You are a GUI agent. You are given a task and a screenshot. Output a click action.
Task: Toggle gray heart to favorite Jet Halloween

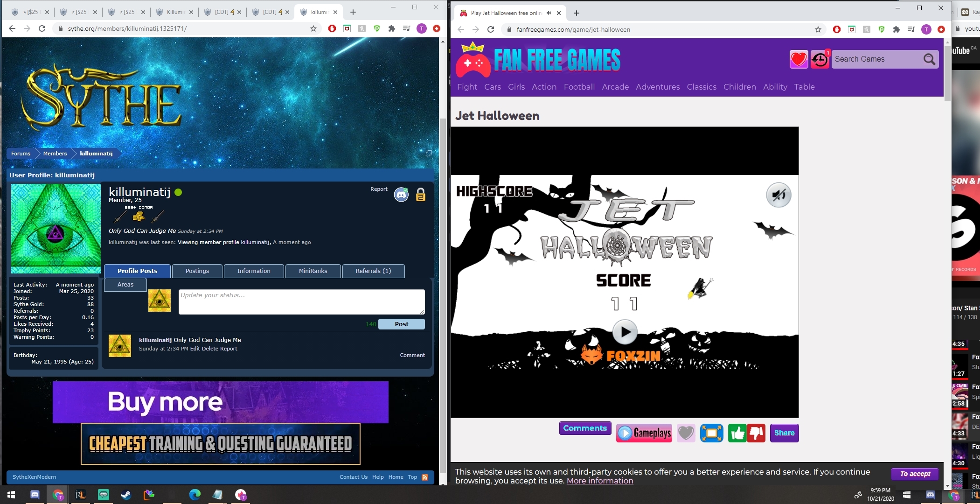(686, 434)
